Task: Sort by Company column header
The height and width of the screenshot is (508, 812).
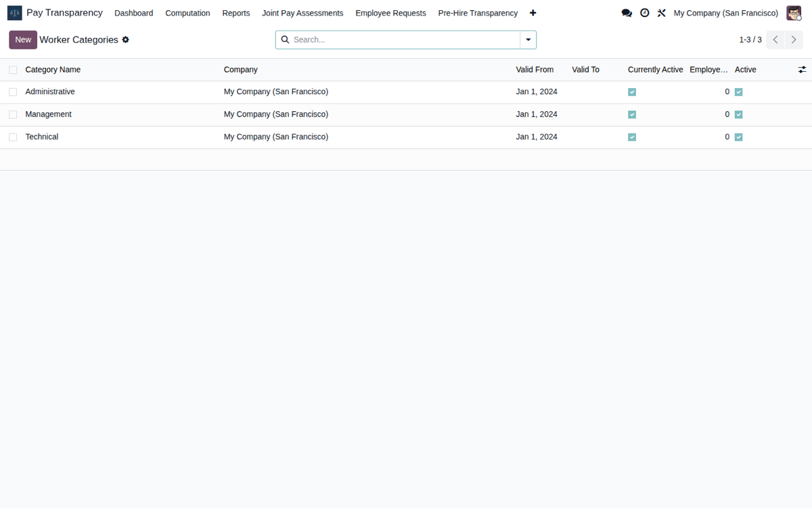Action: tap(241, 70)
